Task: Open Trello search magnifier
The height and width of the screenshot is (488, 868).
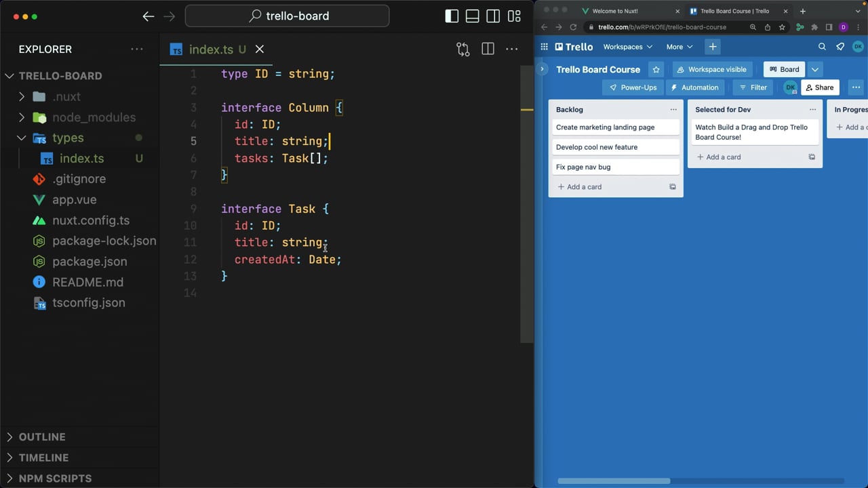Action: 822,47
